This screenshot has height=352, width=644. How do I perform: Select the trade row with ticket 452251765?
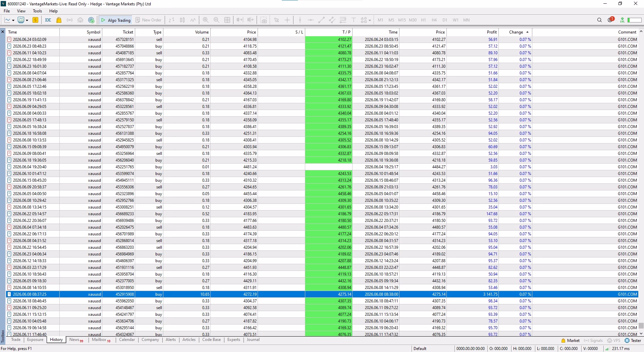tap(322, 167)
